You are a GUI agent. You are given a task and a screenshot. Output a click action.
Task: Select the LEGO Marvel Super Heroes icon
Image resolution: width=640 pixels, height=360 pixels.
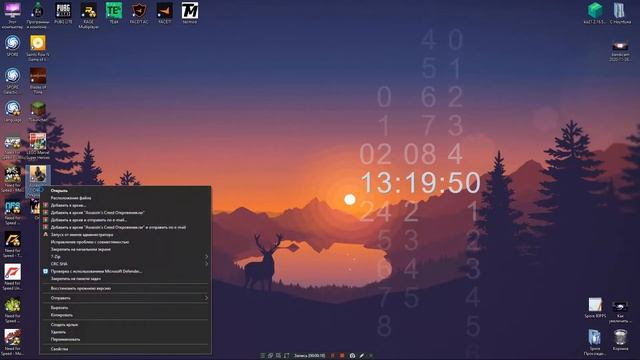38,146
